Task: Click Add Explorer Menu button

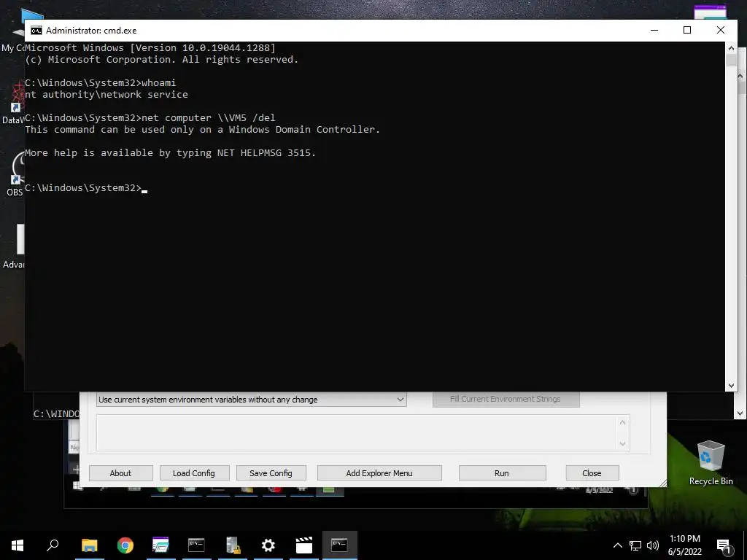Action: [379, 472]
